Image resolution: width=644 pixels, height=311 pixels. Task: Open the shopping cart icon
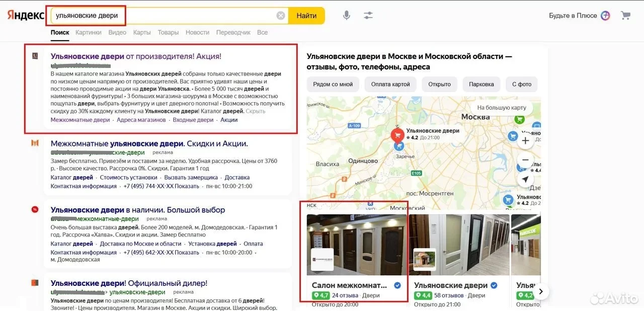tap(625, 16)
